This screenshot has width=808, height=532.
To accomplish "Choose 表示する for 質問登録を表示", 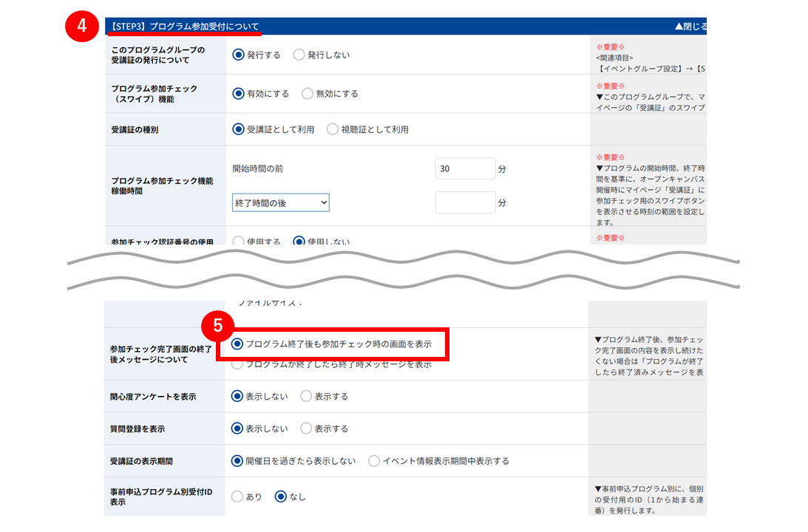I will 306,429.
